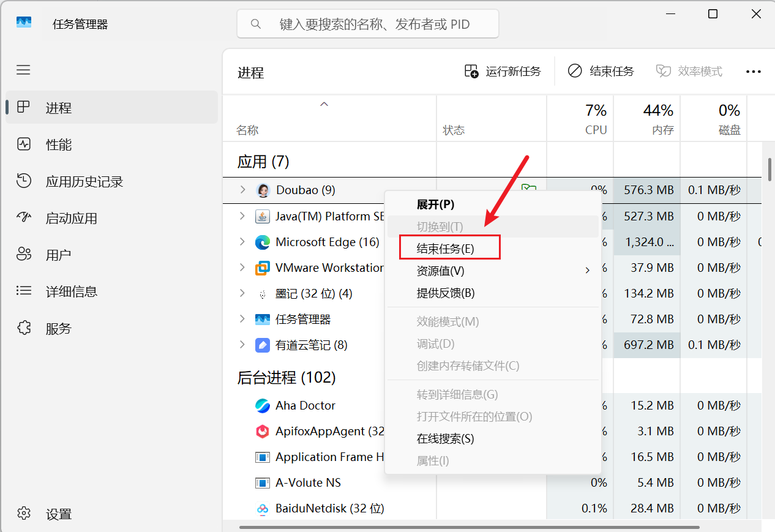Expand Microsoft Edge (16) group
The height and width of the screenshot is (532, 775).
coord(242,242)
